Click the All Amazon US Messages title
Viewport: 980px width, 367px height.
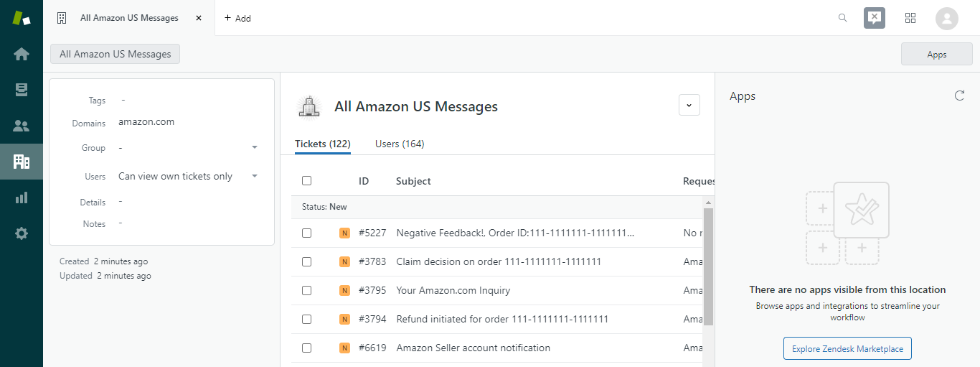[x=416, y=106]
